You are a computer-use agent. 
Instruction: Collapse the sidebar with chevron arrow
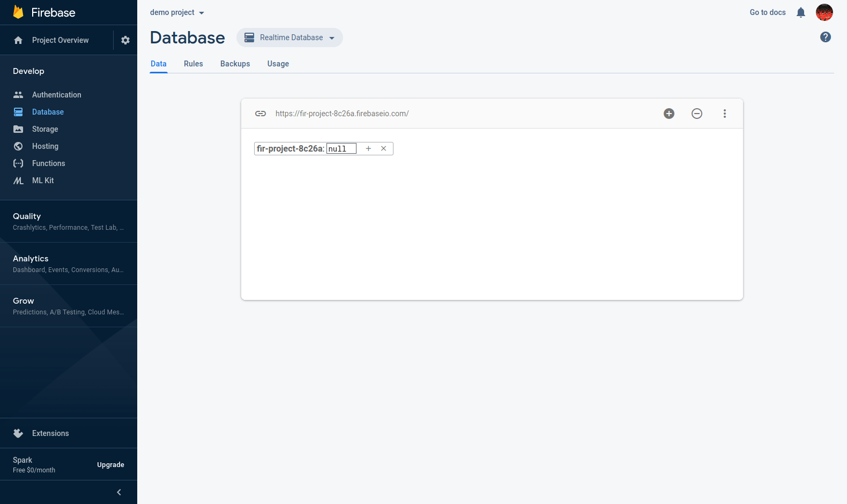119,492
